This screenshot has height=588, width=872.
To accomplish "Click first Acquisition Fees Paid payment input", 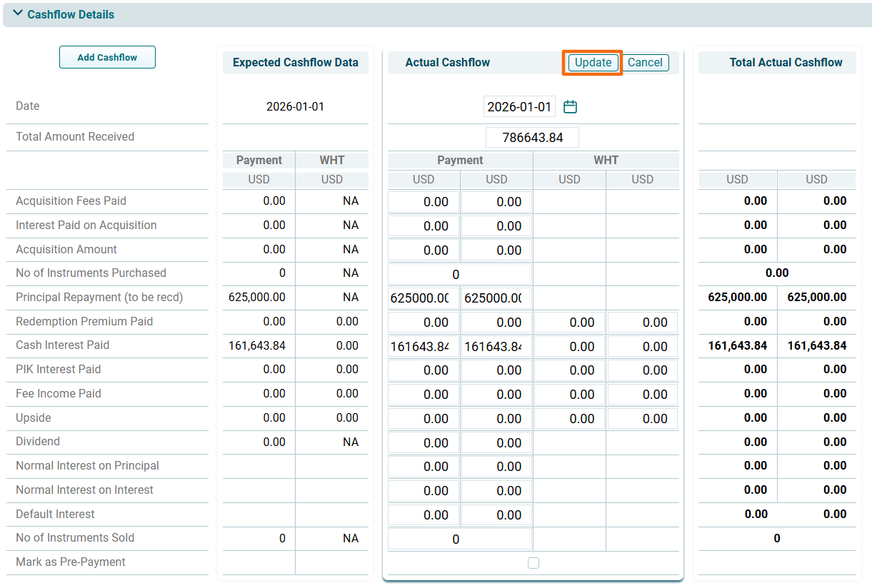I will [x=424, y=202].
